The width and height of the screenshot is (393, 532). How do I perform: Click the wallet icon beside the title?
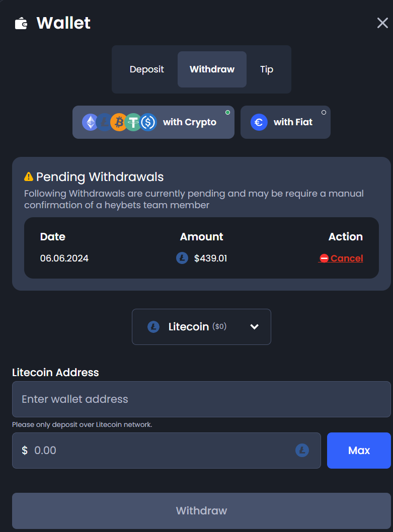(x=21, y=23)
